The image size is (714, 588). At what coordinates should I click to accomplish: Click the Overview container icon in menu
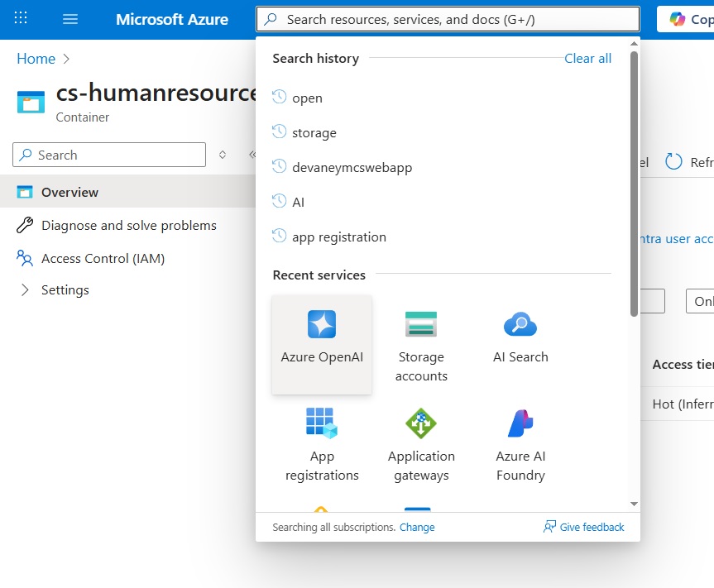tap(25, 192)
